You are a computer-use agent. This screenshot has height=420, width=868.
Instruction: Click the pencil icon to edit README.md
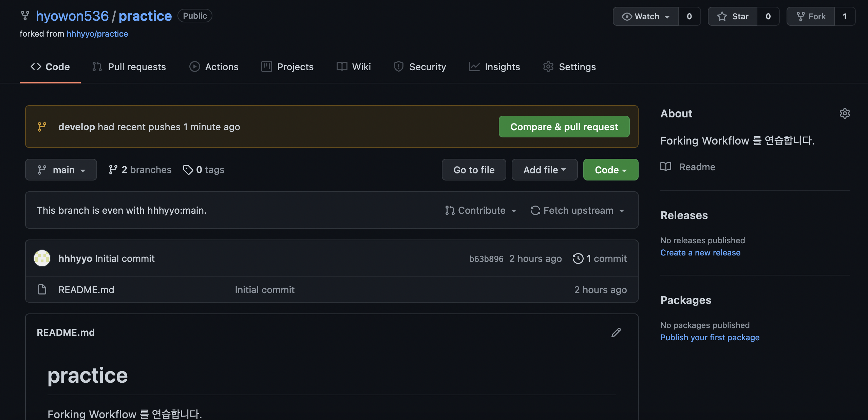[x=616, y=332]
